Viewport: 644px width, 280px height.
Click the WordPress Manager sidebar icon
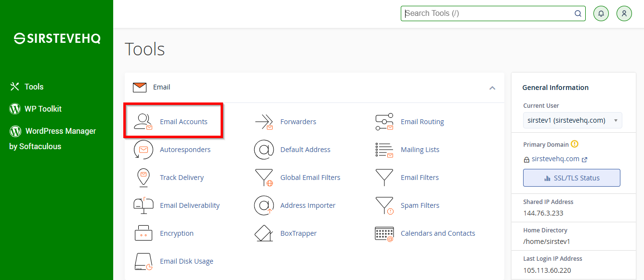coord(15,131)
